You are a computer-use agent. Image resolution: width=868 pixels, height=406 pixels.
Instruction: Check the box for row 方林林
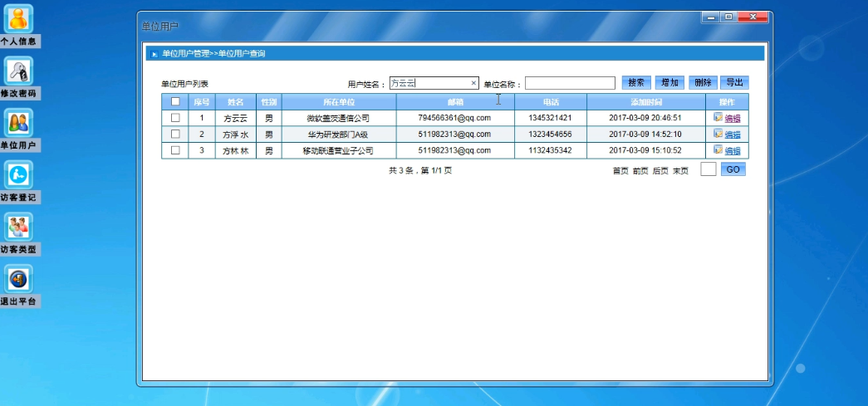tap(175, 150)
